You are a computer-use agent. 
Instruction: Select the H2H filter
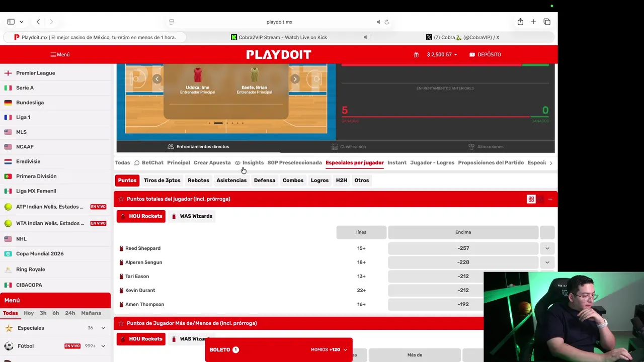pos(342,180)
